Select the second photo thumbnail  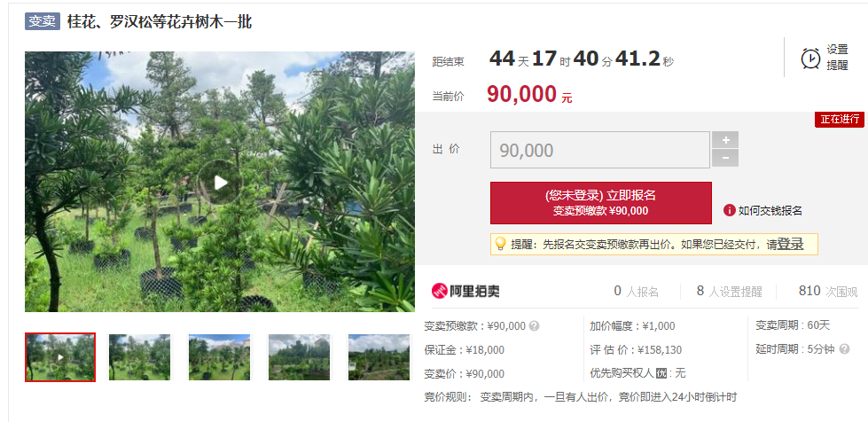[139, 357]
